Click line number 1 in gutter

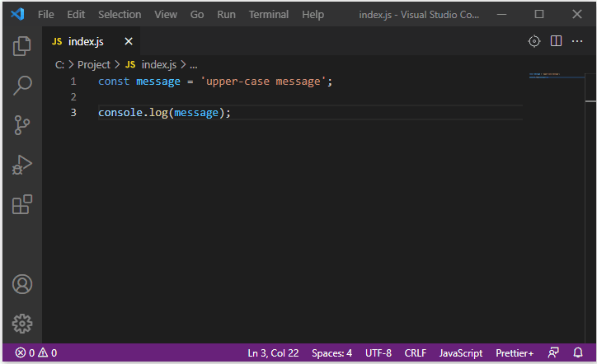[73, 82]
